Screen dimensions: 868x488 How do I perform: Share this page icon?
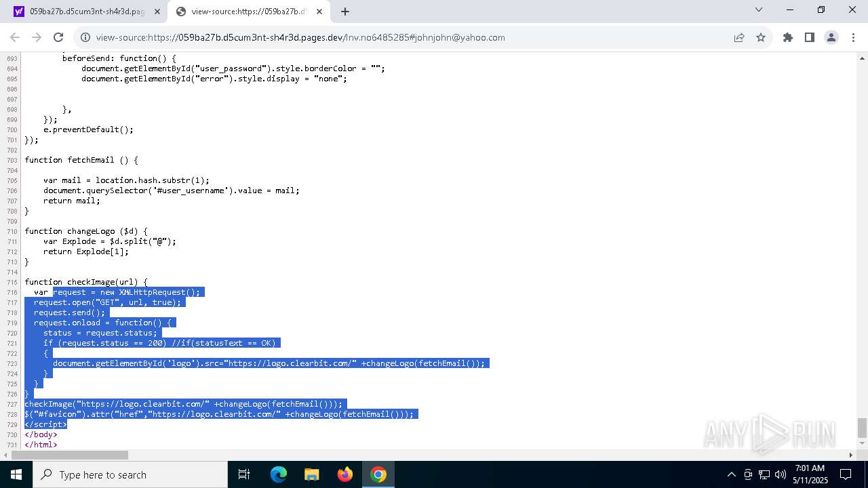739,37
